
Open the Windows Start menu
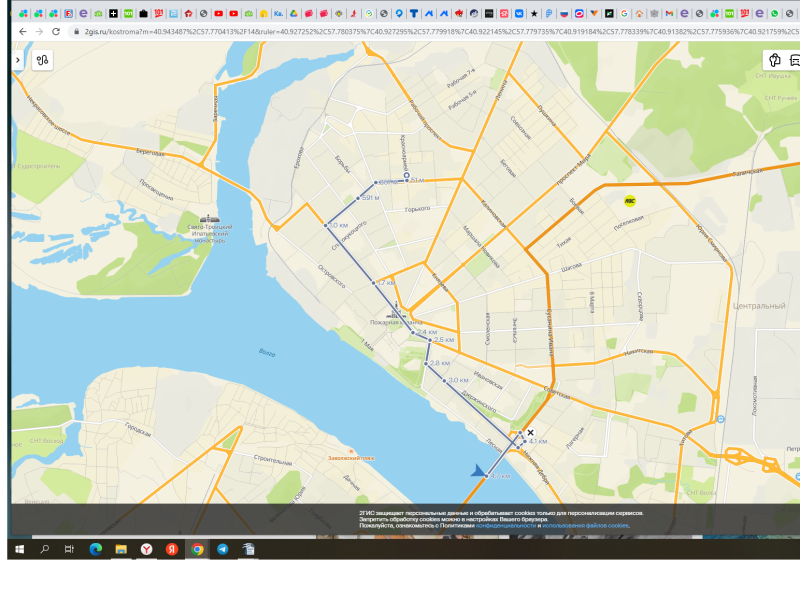coord(19,549)
